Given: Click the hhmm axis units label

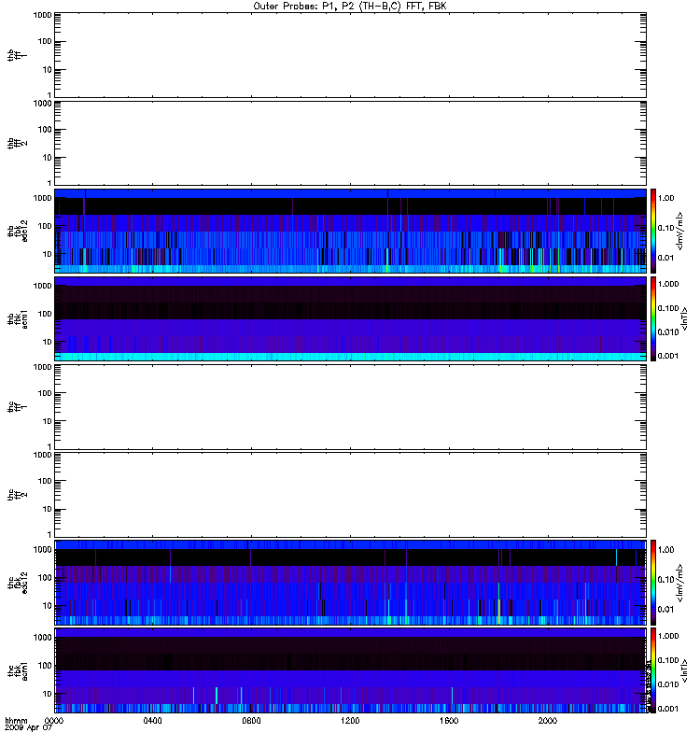Looking at the screenshot, I should coord(16,720).
